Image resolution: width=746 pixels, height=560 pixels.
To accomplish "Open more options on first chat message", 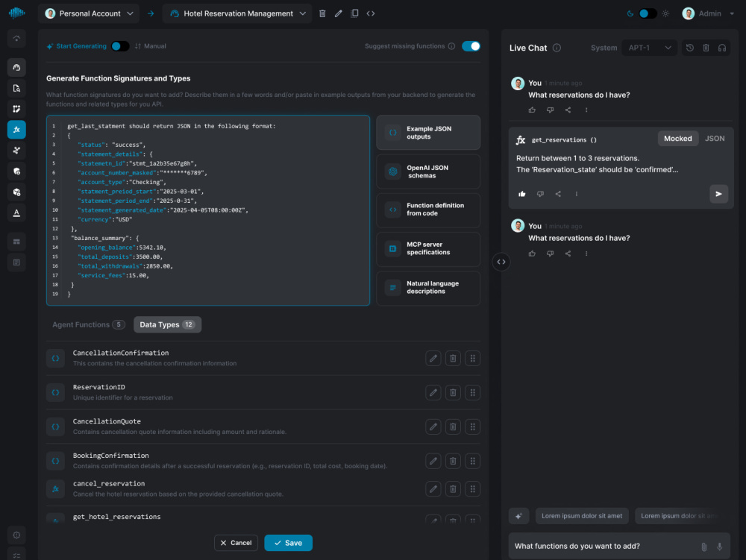I will [x=586, y=110].
